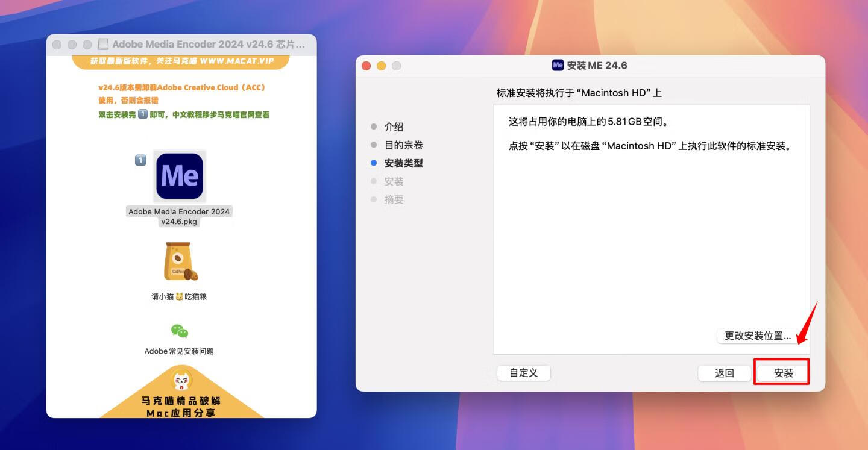Select 目的宗卷 step in sidebar
This screenshot has height=450, width=868.
(x=404, y=145)
